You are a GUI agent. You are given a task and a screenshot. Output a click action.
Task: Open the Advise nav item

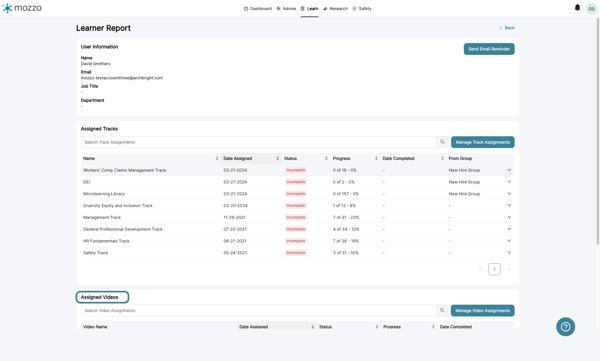tap(286, 8)
